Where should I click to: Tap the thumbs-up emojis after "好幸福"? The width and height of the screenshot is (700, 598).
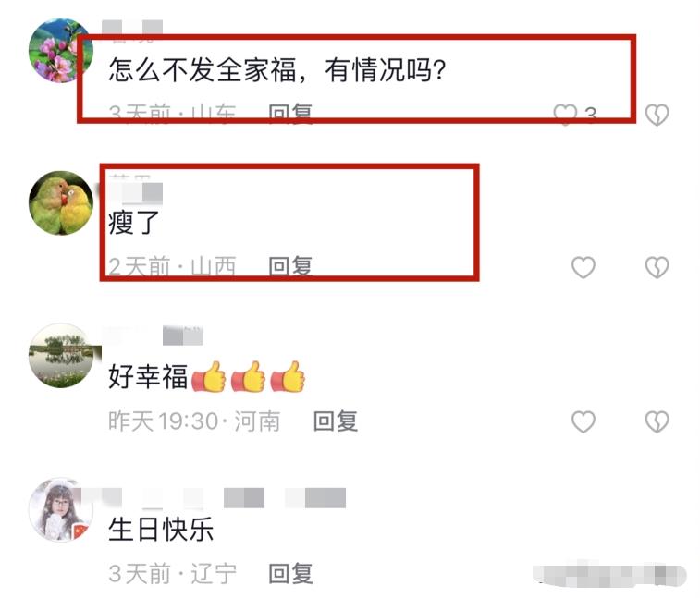[x=248, y=376]
